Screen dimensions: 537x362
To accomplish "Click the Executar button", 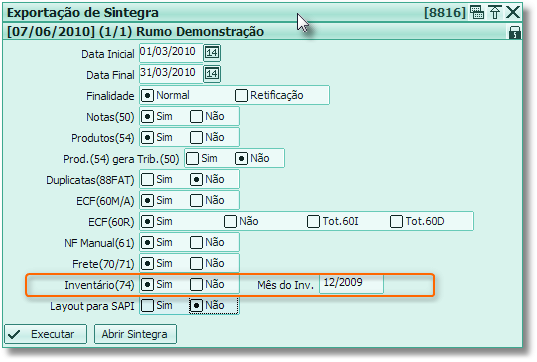I will coord(46,334).
